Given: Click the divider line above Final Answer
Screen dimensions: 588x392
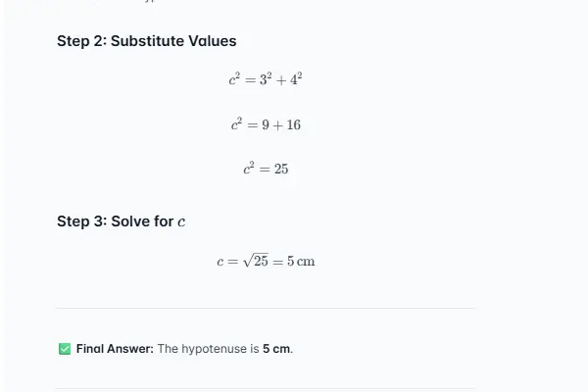Looking at the screenshot, I should point(266,308).
